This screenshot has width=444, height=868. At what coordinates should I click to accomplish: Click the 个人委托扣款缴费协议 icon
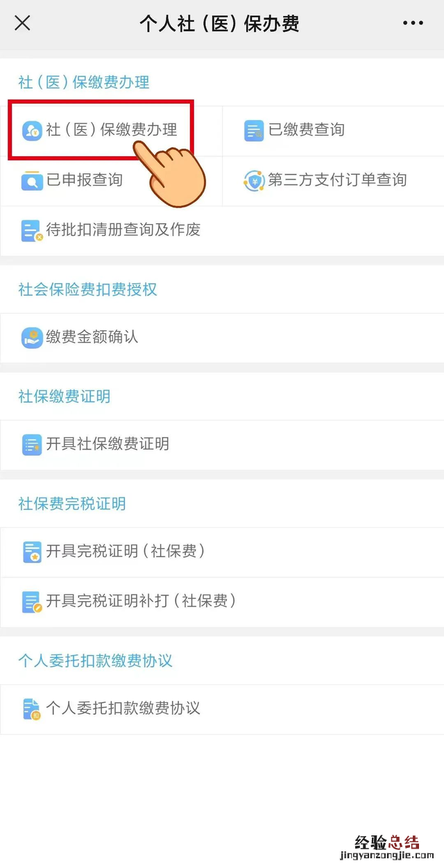(32, 708)
